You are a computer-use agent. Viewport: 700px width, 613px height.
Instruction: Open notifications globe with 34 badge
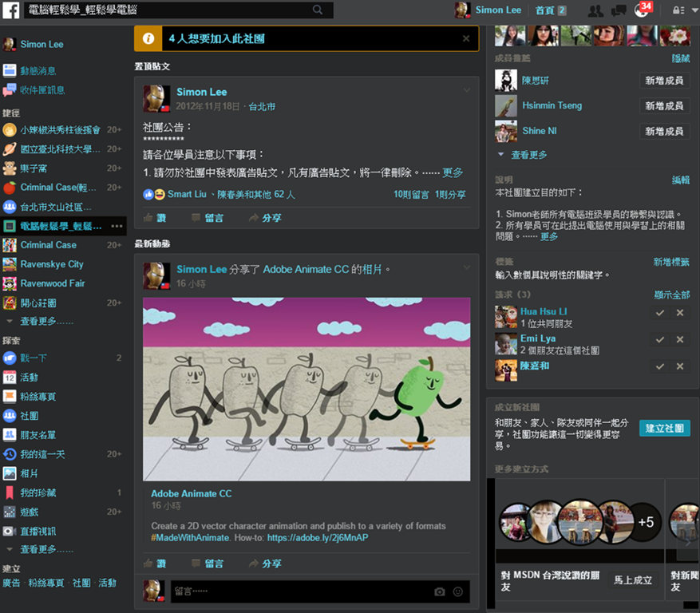(x=643, y=10)
